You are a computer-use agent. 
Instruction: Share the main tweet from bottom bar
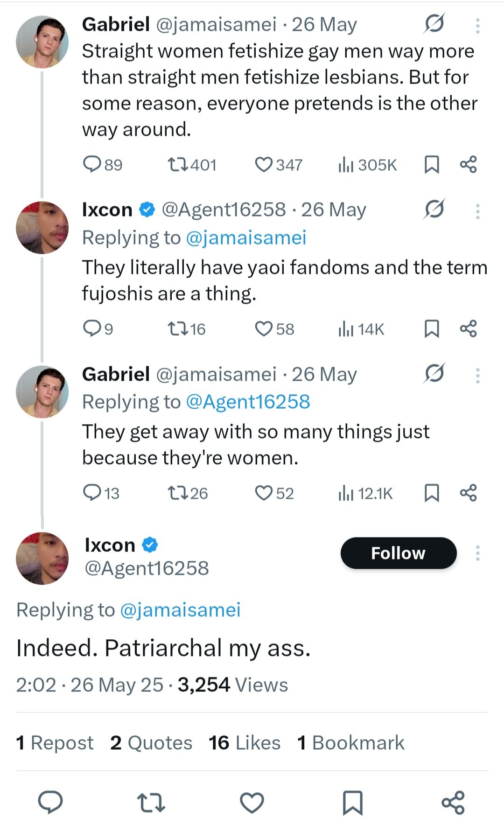click(453, 803)
